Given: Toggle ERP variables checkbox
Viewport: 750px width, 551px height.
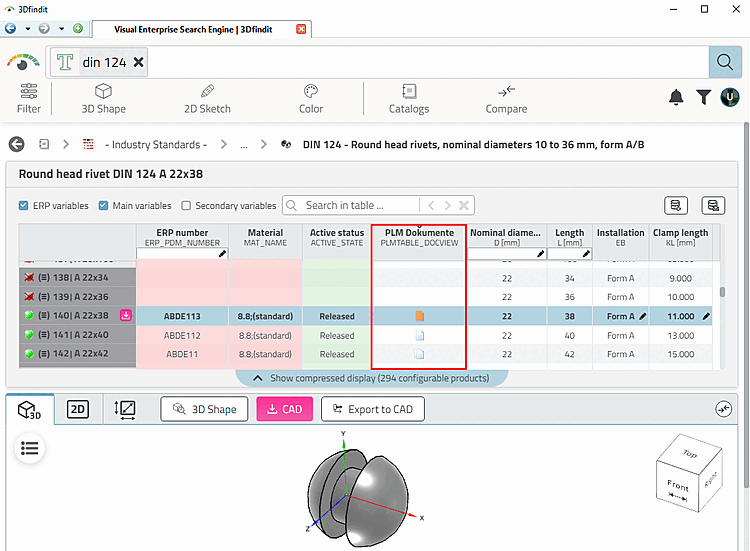Looking at the screenshot, I should [23, 206].
